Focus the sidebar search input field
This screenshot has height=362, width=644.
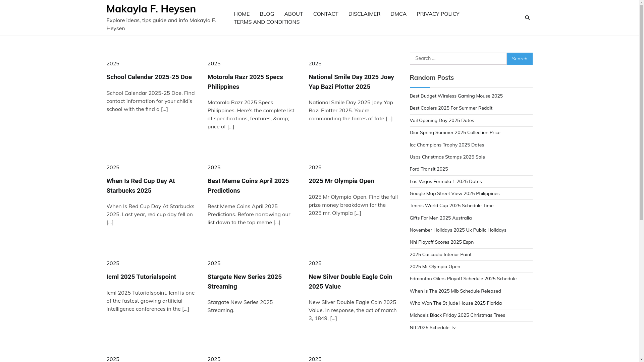coord(458,59)
